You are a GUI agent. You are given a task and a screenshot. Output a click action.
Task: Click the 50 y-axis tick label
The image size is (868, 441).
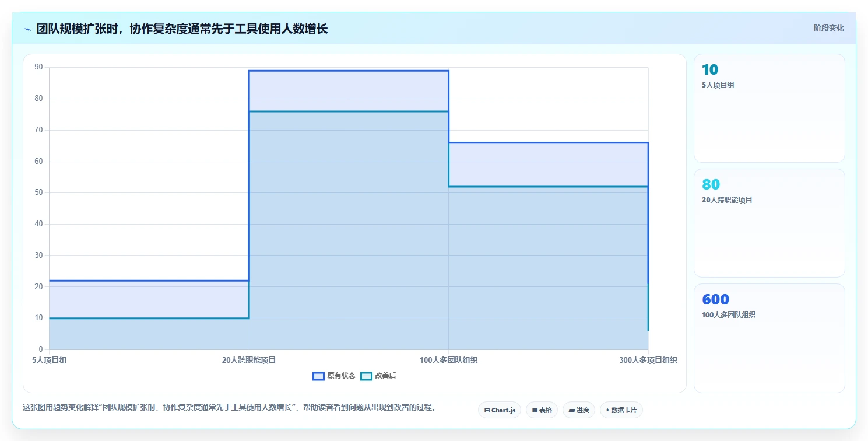39,192
